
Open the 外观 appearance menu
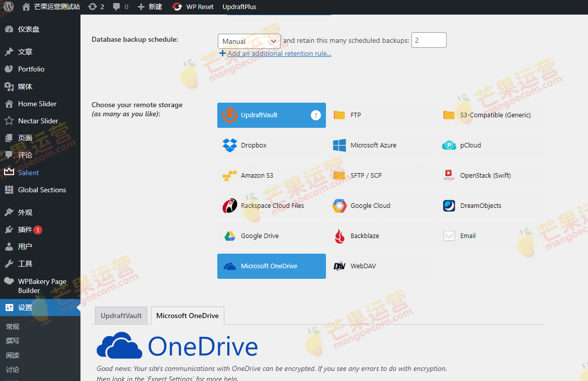tap(40, 212)
